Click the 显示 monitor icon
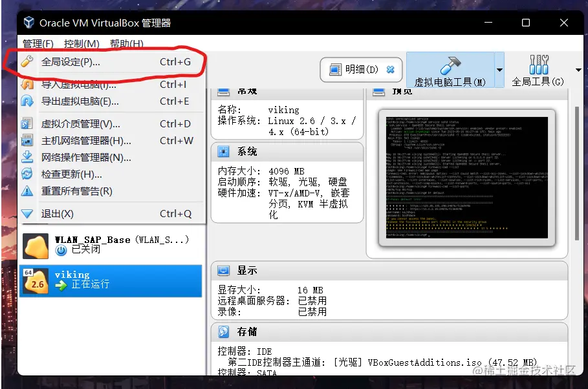588x389 pixels. pos(223,270)
